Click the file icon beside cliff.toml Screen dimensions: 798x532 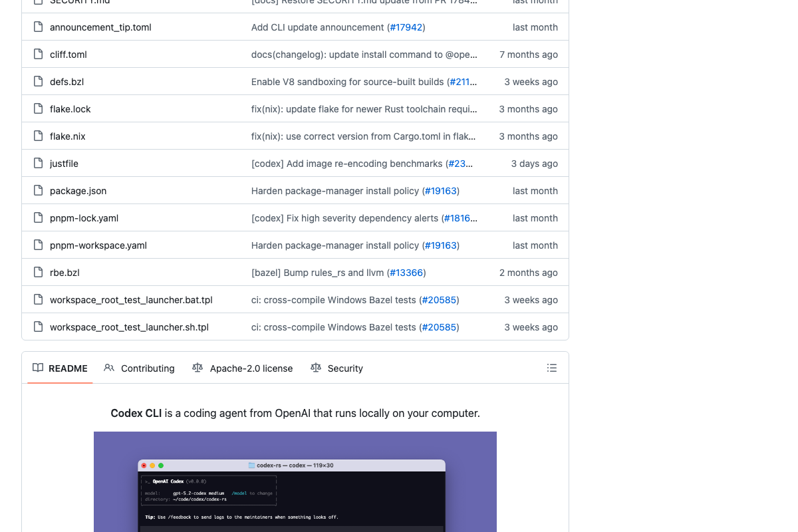tap(38, 55)
